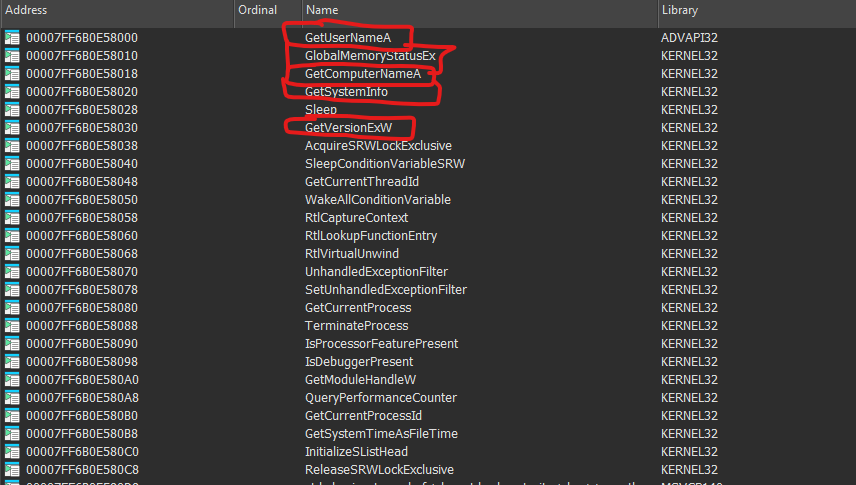Highlight the GlobalMemoryStatusEx function row
The height and width of the screenshot is (485, 856).
(x=370, y=56)
